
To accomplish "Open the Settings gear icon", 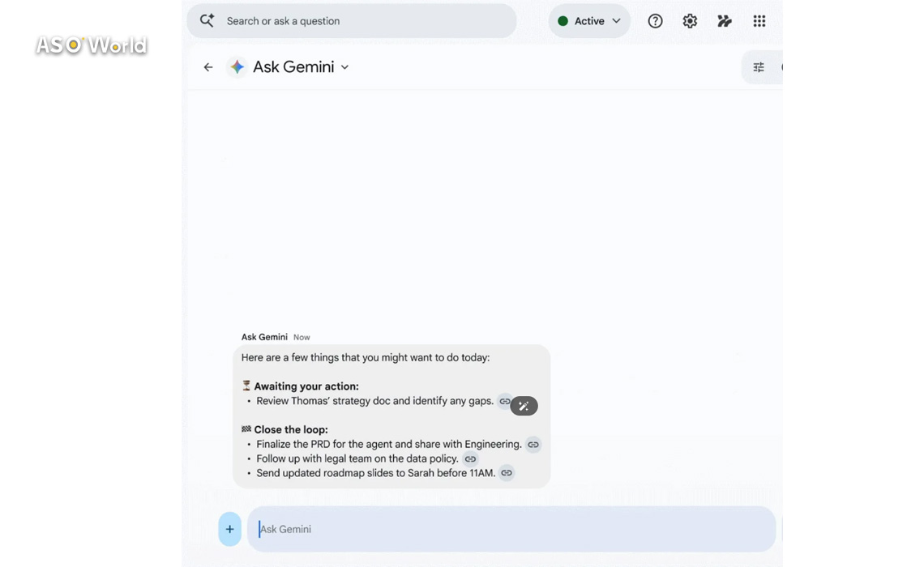I will [690, 21].
